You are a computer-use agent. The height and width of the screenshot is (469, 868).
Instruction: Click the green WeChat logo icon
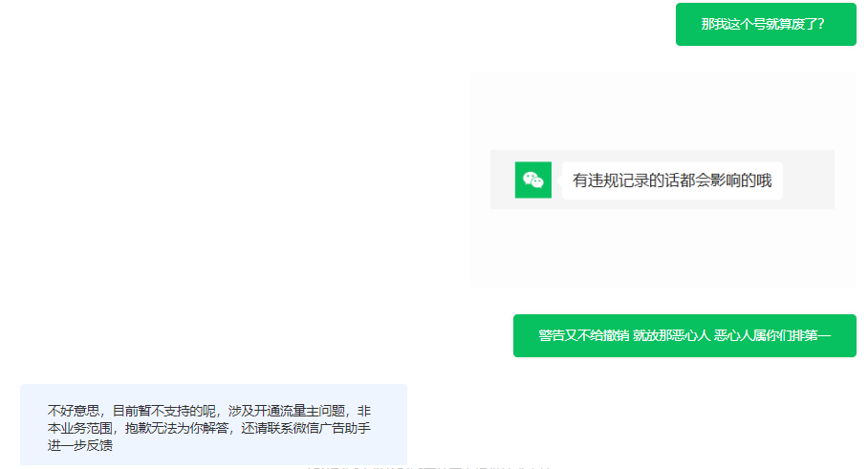tap(533, 180)
